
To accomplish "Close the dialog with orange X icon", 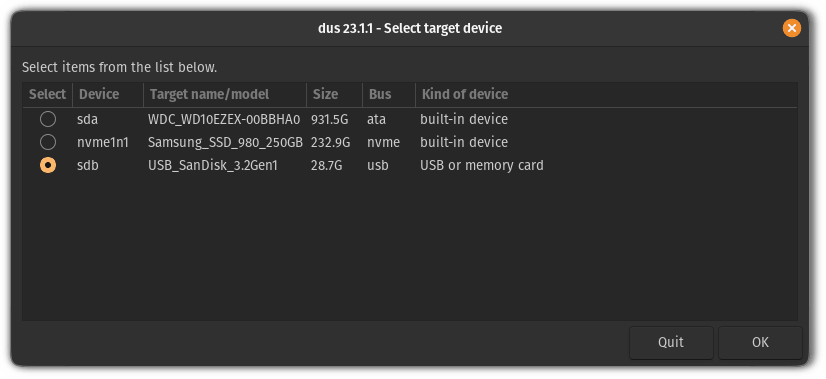I will pos(791,28).
